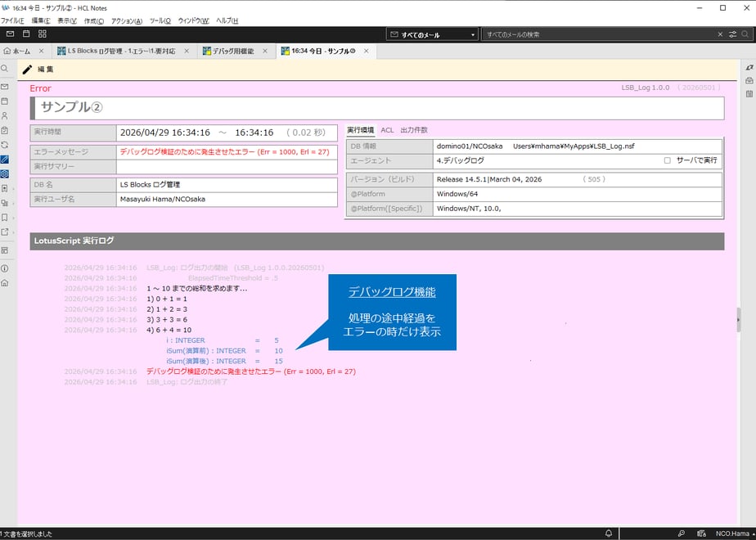Click the search magnifier in left sidebar

[5, 69]
